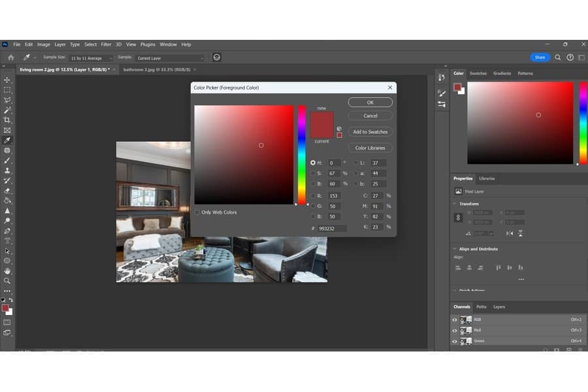
Task: Enable Only Web Colors checkbox
Action: (197, 212)
